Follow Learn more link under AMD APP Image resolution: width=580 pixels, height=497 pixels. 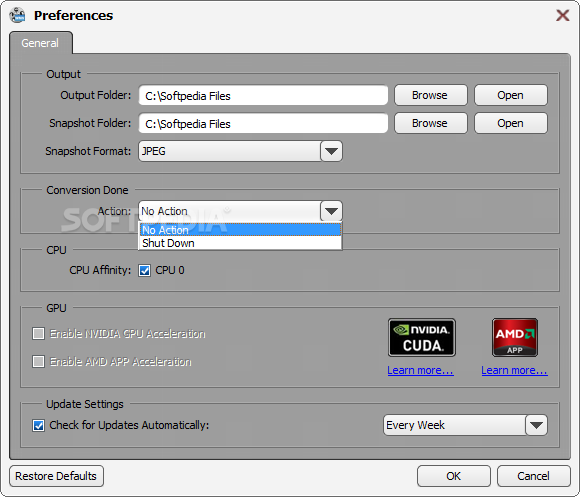point(515,370)
